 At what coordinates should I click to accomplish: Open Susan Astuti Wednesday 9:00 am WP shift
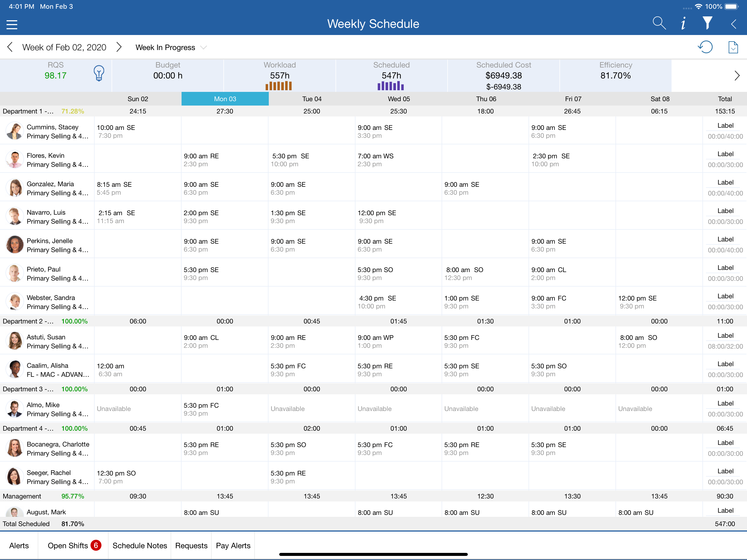399,341
